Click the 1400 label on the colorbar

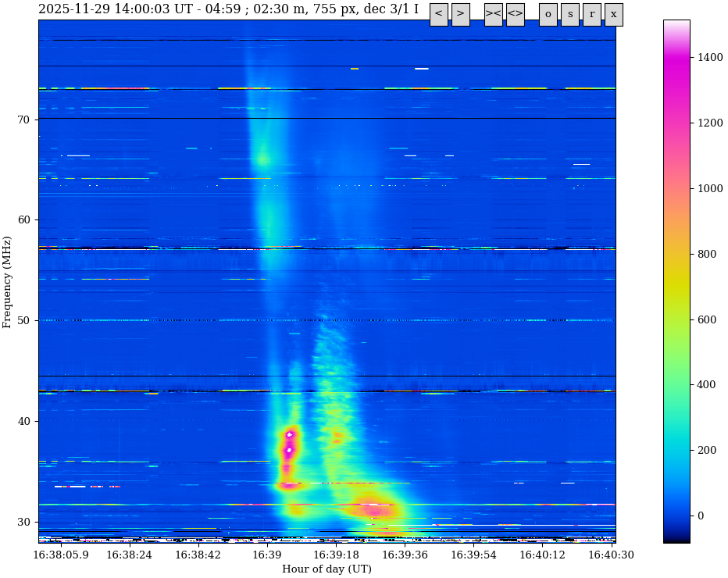click(x=710, y=57)
